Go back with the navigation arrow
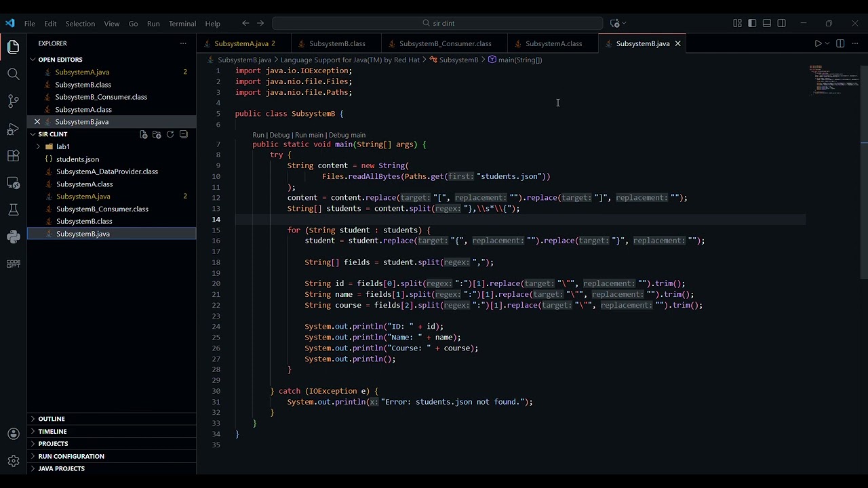 pyautogui.click(x=245, y=23)
